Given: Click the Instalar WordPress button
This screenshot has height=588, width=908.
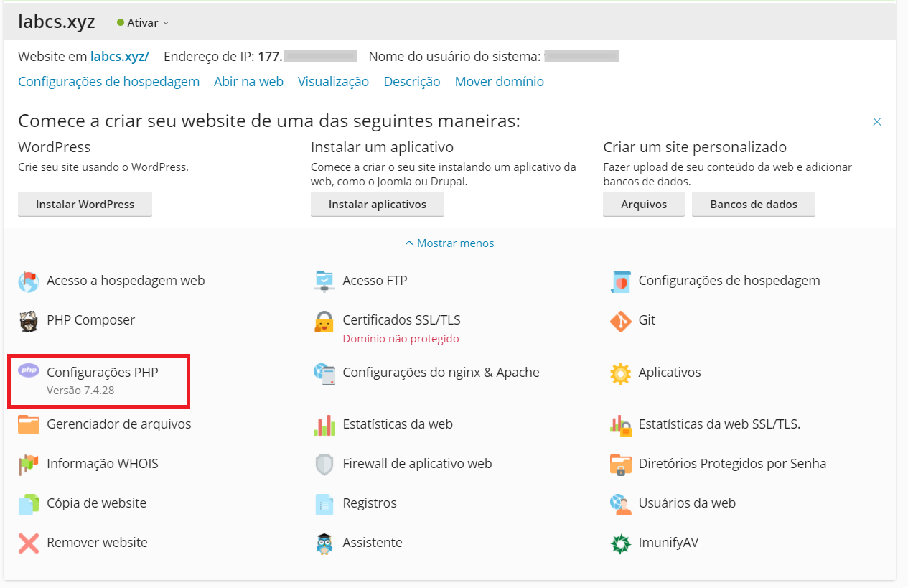Looking at the screenshot, I should coord(85,205).
